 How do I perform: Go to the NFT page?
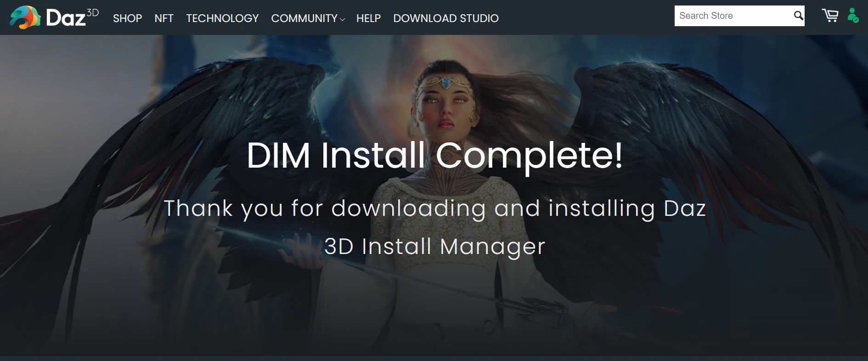(x=164, y=18)
